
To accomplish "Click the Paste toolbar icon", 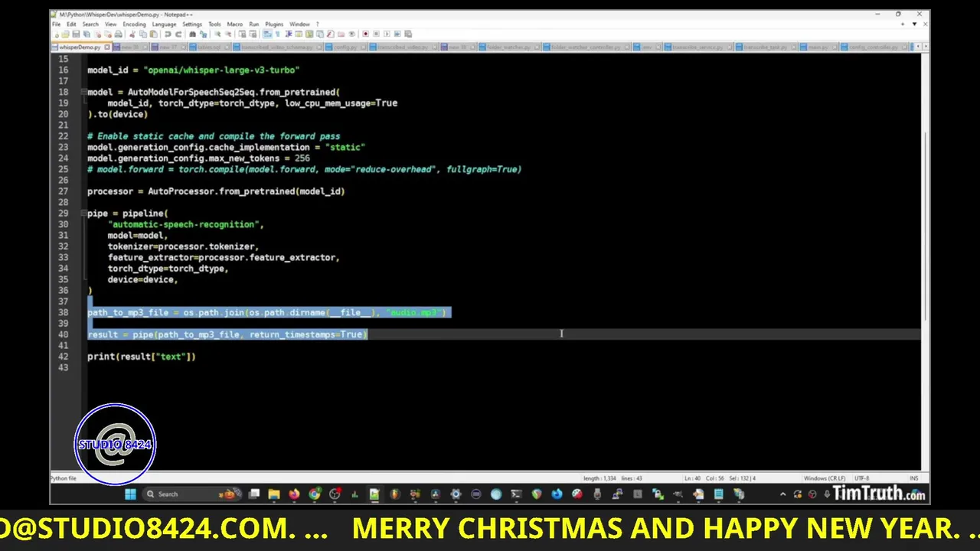I will pyautogui.click(x=153, y=34).
